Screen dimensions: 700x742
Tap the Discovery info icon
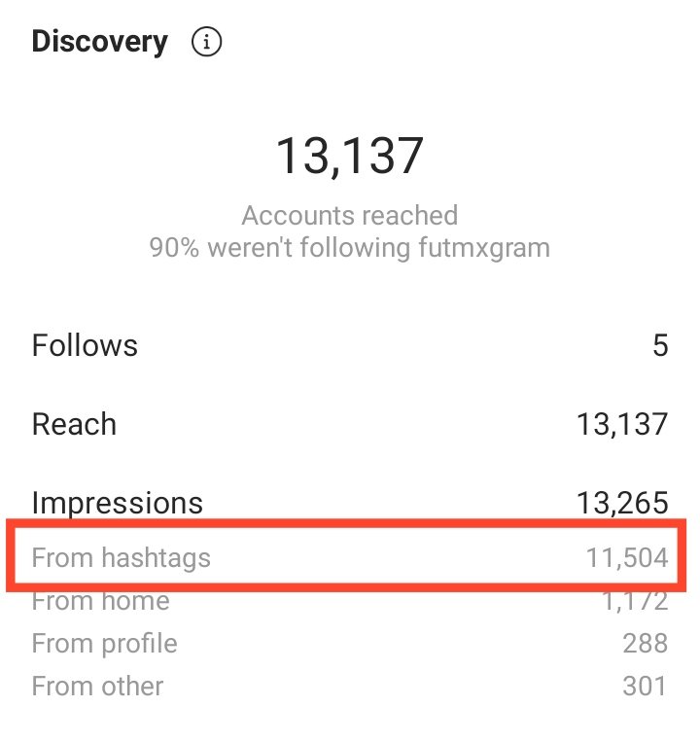tap(206, 42)
